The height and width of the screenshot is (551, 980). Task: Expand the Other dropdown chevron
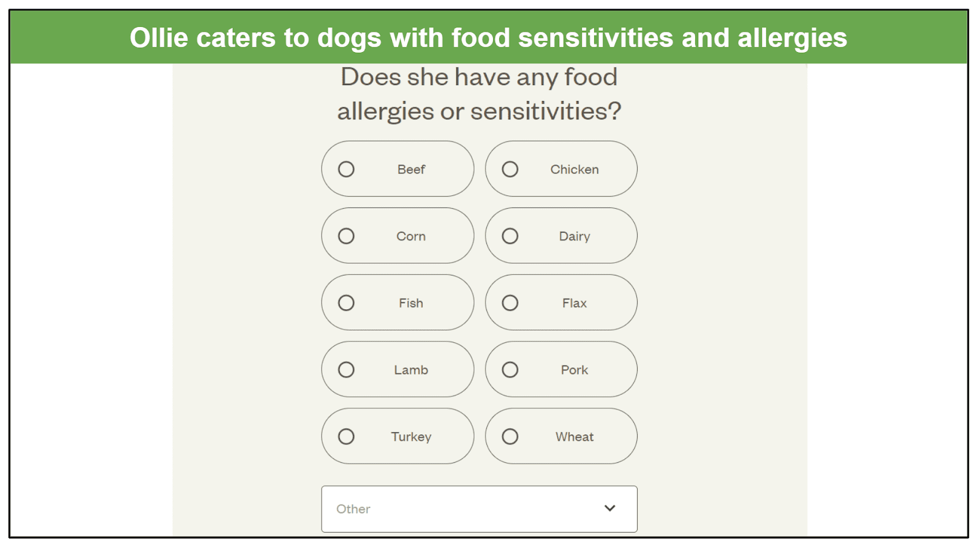pos(609,508)
